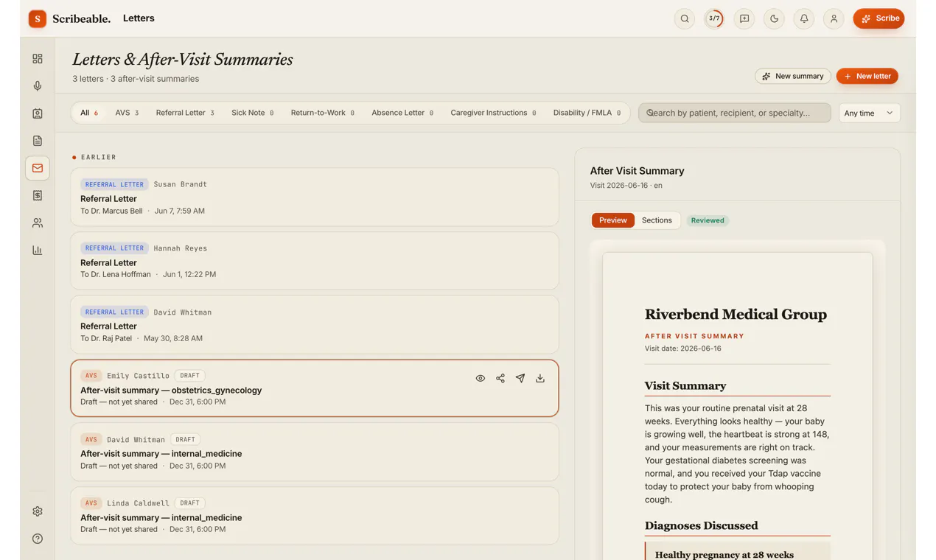
Task: Click the 3/7 progress ring indicator
Action: (x=714, y=18)
